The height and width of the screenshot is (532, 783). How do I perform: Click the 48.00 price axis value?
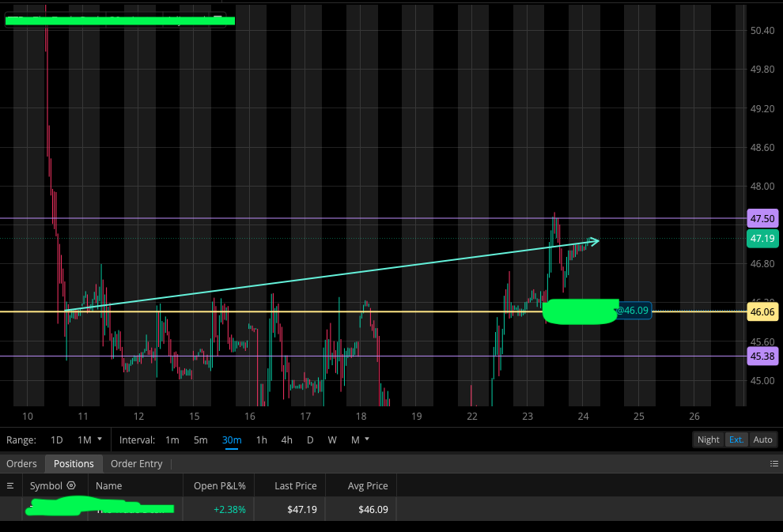tap(762, 186)
